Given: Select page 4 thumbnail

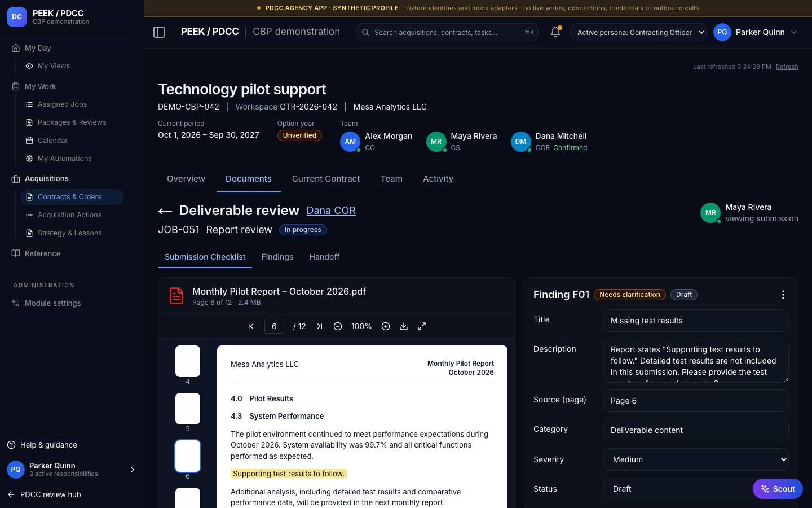Looking at the screenshot, I should click(188, 361).
